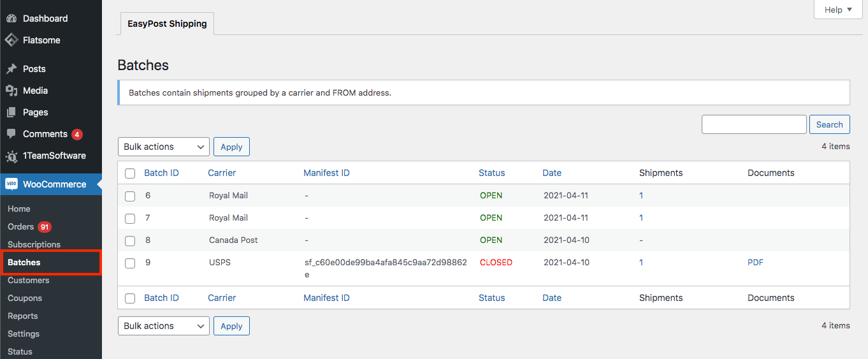
Task: Open Orders in the WooCommerce submenu
Action: [x=20, y=227]
